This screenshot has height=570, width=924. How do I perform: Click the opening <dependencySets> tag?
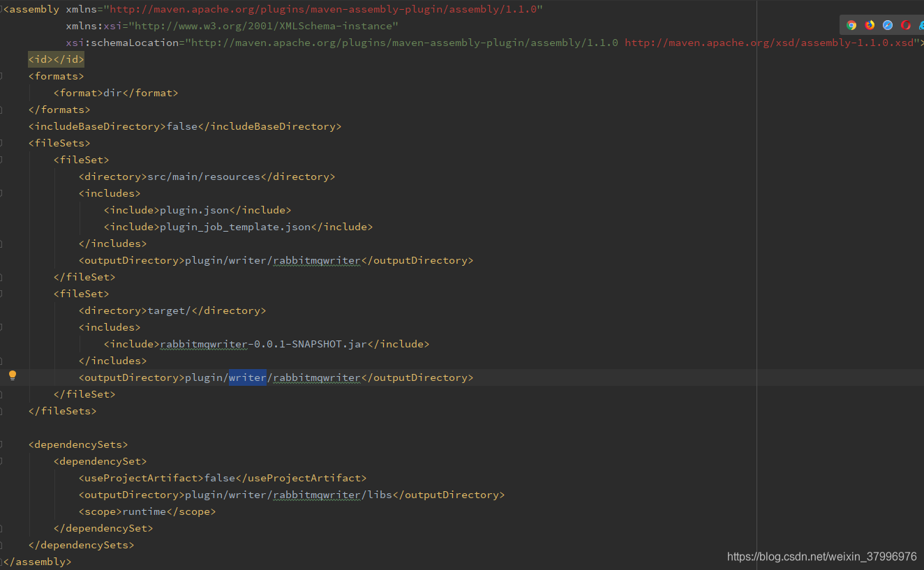coord(78,444)
